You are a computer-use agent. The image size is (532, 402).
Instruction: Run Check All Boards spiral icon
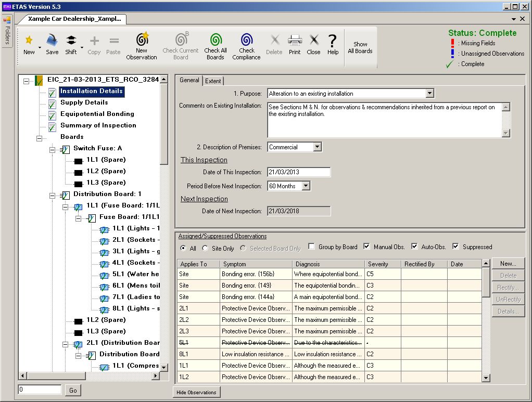[216, 40]
